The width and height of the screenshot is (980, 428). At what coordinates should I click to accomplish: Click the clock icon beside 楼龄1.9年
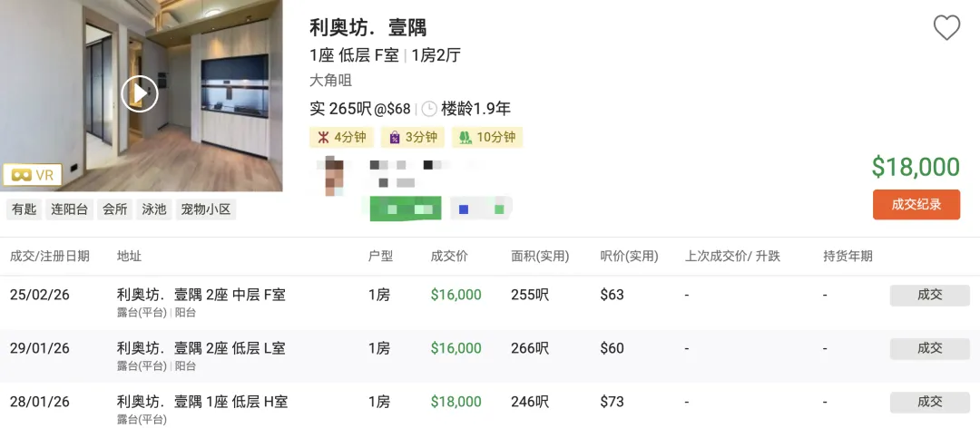point(429,109)
